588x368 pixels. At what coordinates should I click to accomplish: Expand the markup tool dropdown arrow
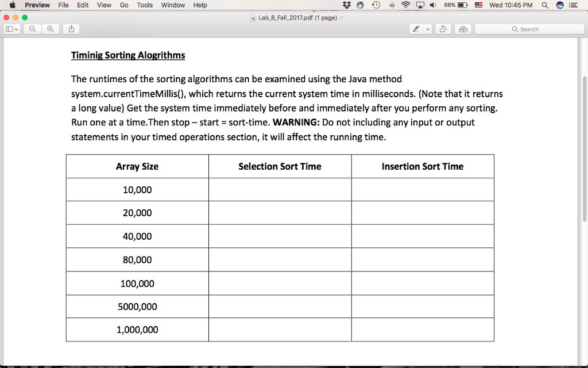point(427,28)
